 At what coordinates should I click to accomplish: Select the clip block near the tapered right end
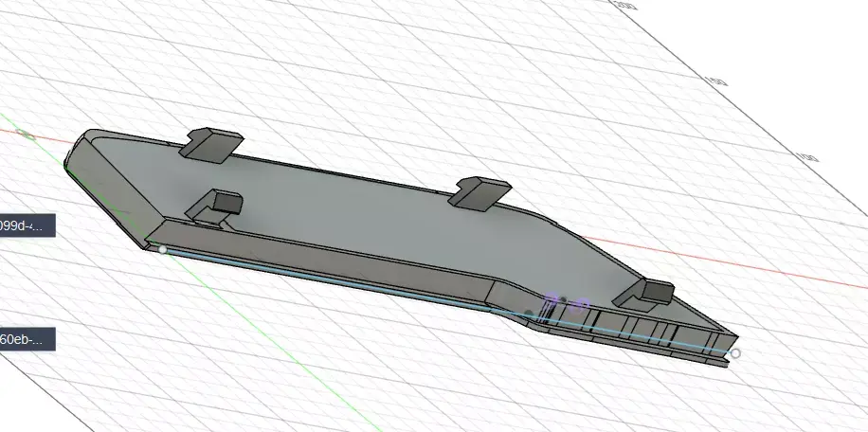(643, 294)
